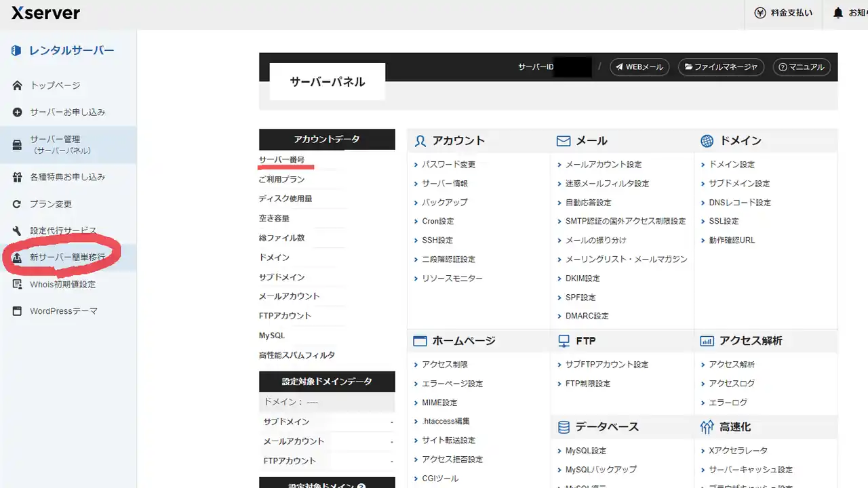
Task: Open Xアクセラレータ link
Action: 738,451
